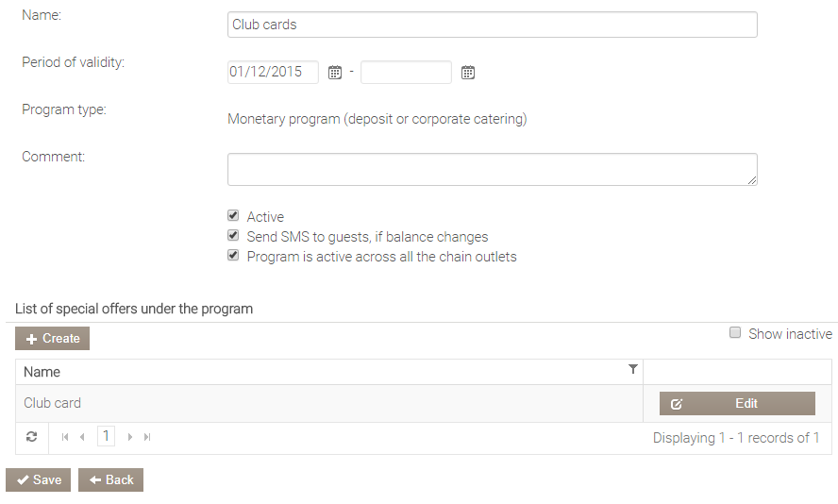Enable Show inactive checkbox
This screenshot has width=838, height=504.
point(735,333)
